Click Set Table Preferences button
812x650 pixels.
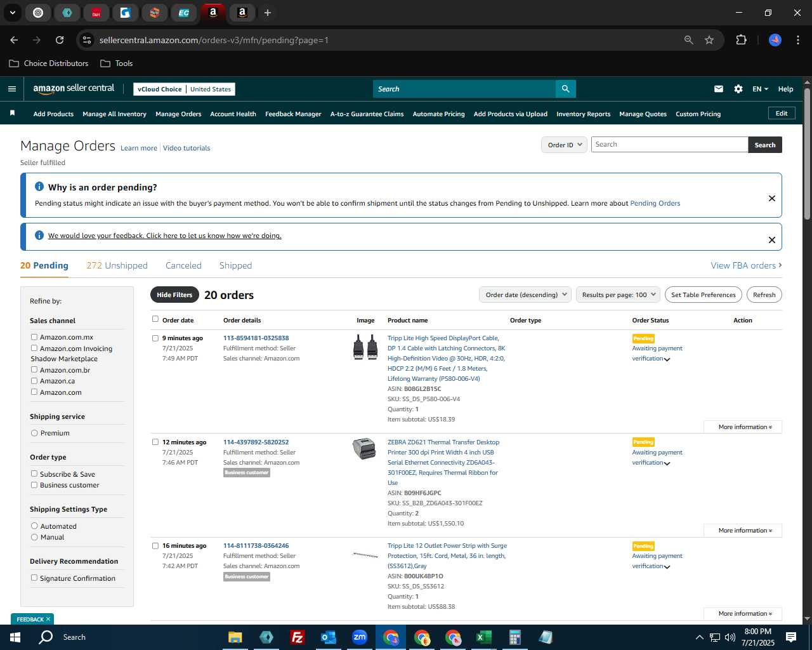(x=704, y=295)
